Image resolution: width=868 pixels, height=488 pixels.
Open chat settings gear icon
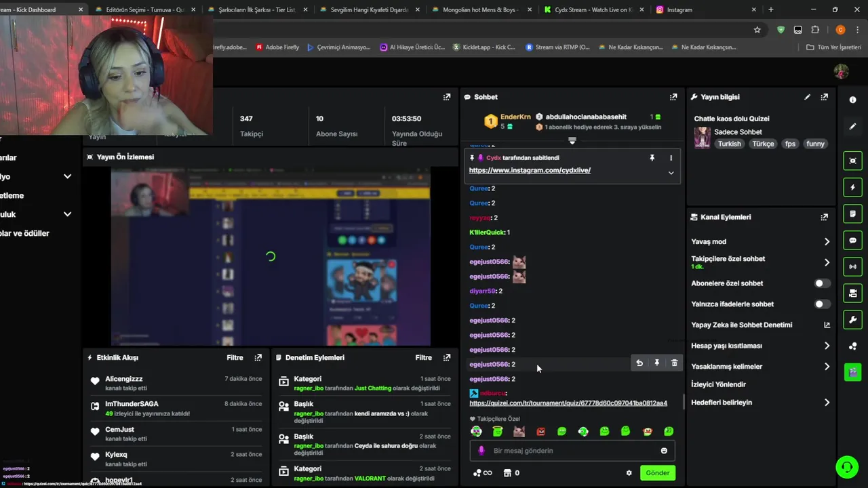pos(629,473)
